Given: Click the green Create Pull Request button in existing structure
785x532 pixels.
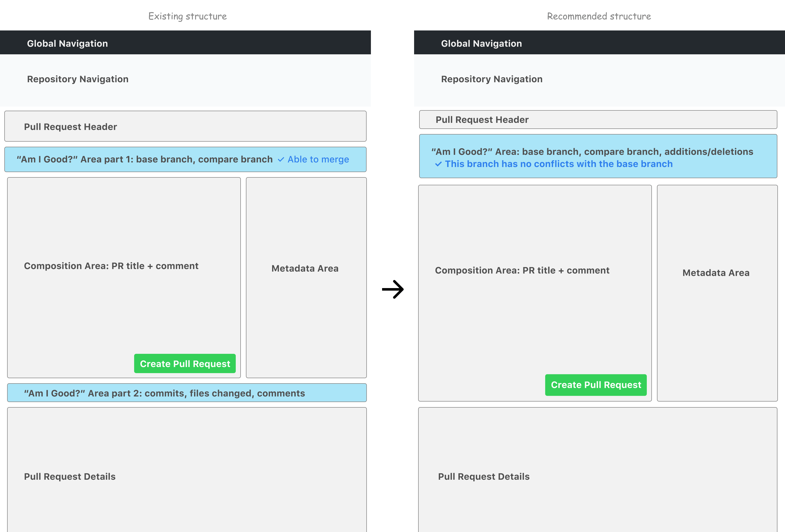Looking at the screenshot, I should point(185,363).
